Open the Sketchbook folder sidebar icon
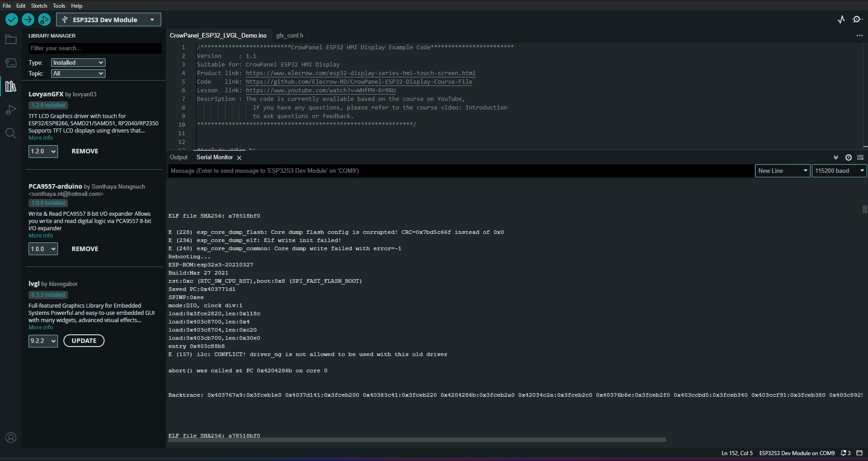Screen dimensions: 868x461 [11, 40]
